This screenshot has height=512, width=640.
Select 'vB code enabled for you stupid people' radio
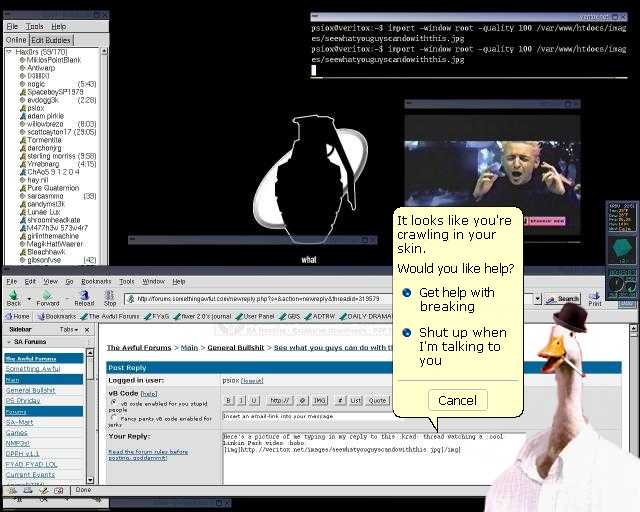tap(113, 402)
